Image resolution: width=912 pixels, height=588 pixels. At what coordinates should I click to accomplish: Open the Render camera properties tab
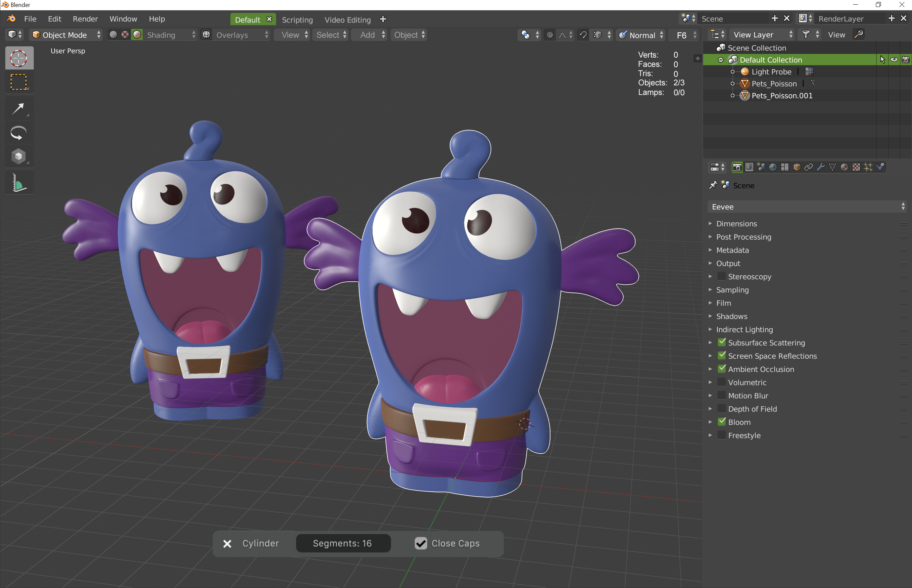click(737, 167)
